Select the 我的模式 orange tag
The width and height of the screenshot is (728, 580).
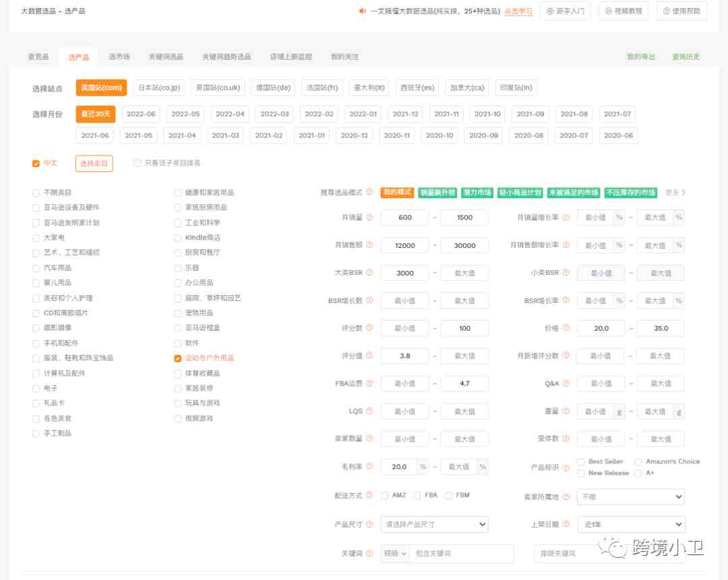click(x=397, y=192)
